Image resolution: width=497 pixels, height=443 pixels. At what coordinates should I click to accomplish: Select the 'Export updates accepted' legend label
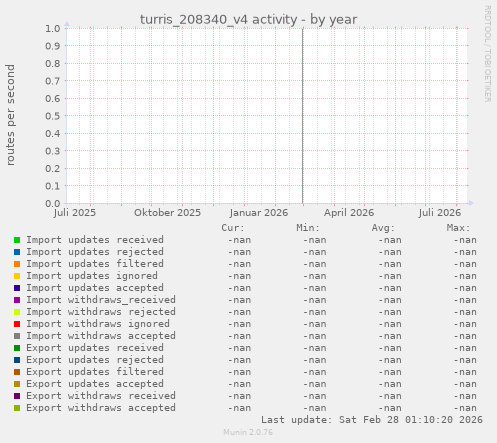(x=95, y=384)
